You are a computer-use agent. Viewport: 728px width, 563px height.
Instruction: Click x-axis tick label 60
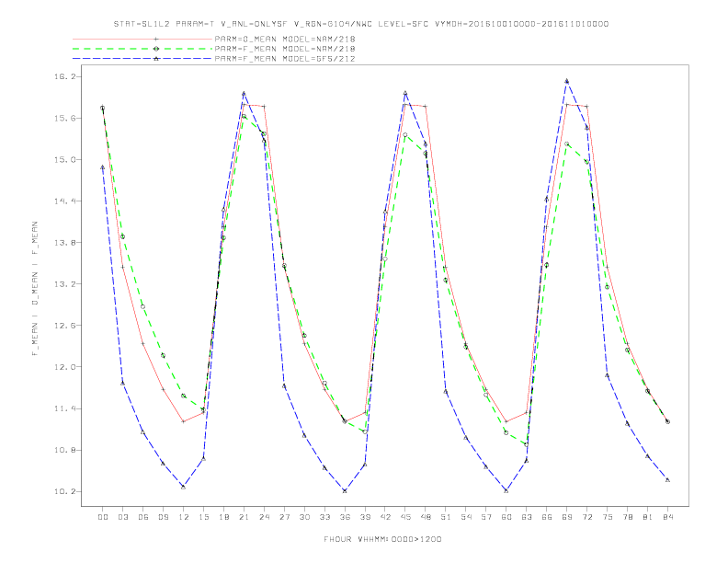[x=506, y=517]
